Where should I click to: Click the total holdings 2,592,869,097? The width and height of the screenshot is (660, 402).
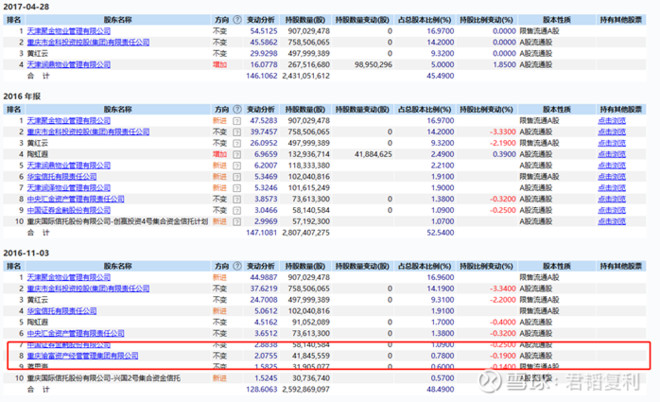point(306,389)
